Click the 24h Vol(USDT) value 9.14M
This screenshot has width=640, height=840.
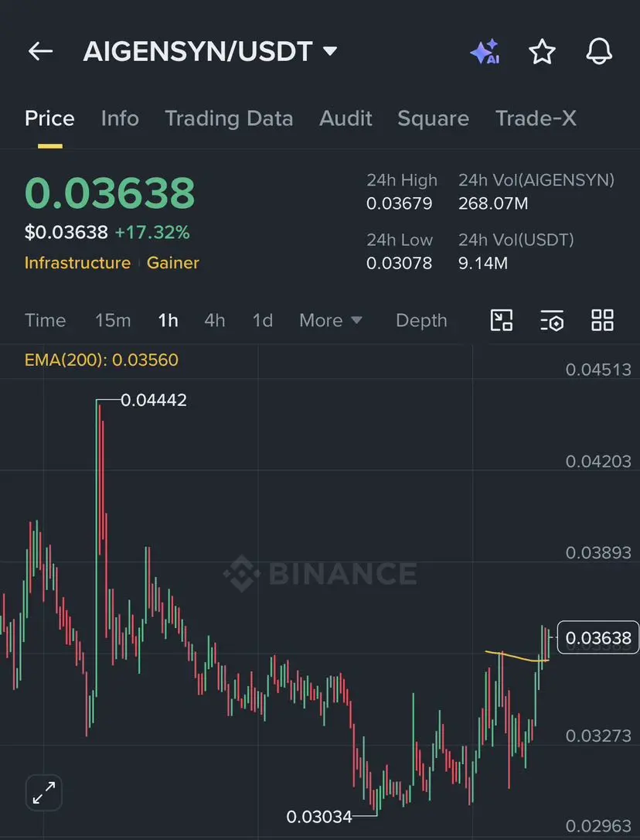click(482, 263)
